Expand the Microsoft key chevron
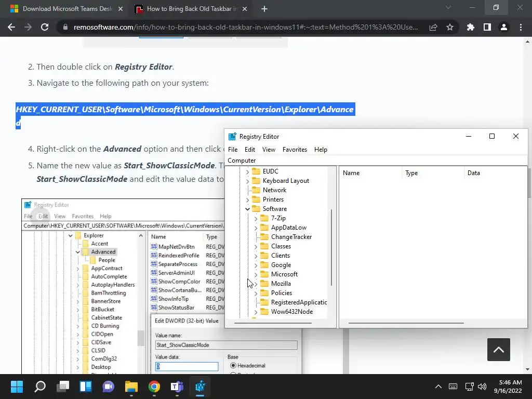Image resolution: width=532 pixels, height=399 pixels. point(256,274)
